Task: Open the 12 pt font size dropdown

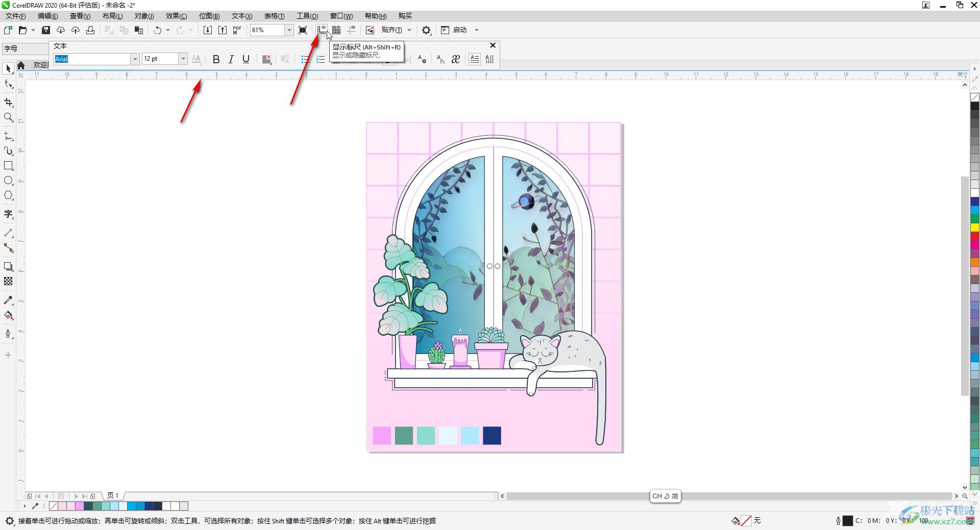Action: [x=182, y=59]
